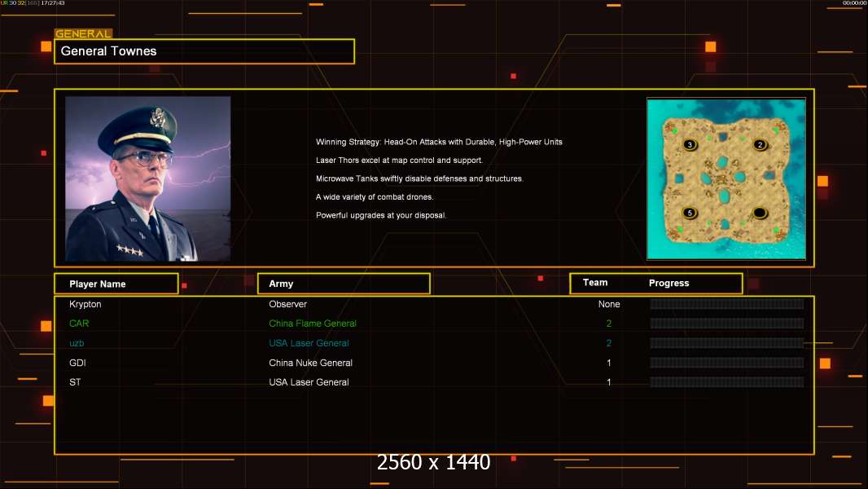Click the 2560 x 1440 resolution text
The height and width of the screenshot is (489, 868).
tap(433, 462)
